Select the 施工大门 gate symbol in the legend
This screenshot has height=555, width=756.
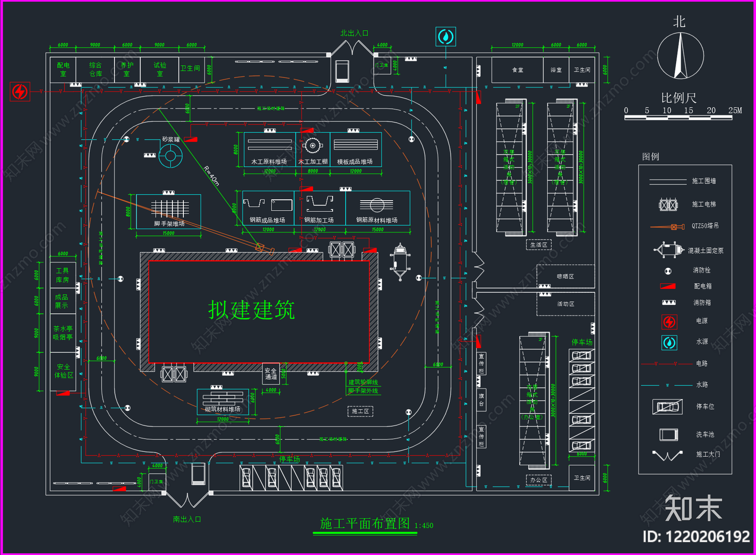point(667,455)
